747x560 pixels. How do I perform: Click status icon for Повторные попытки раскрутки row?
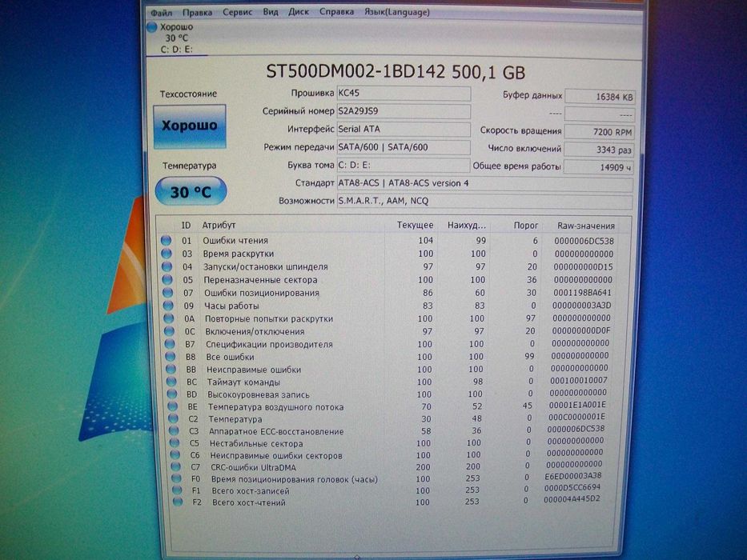[x=169, y=318]
